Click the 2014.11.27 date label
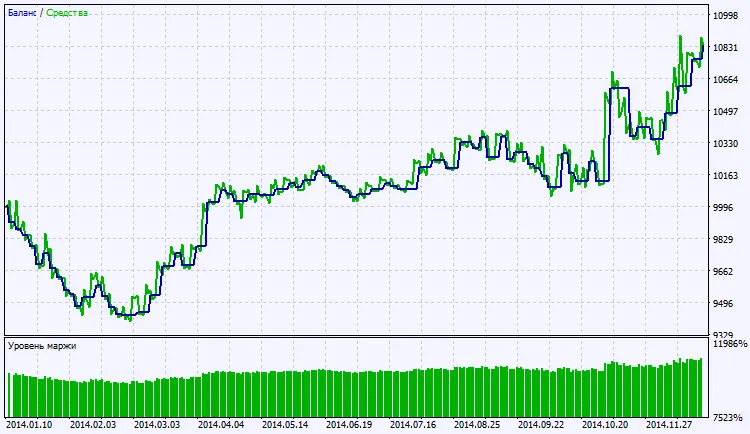This screenshot has height=434, width=750. tap(670, 425)
